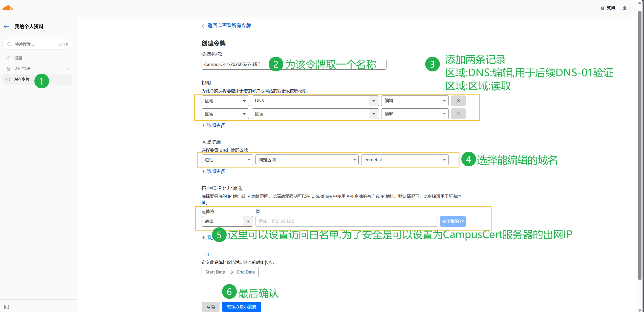Select API 令牌 in the sidebar
644x312 pixels.
[x=37, y=79]
